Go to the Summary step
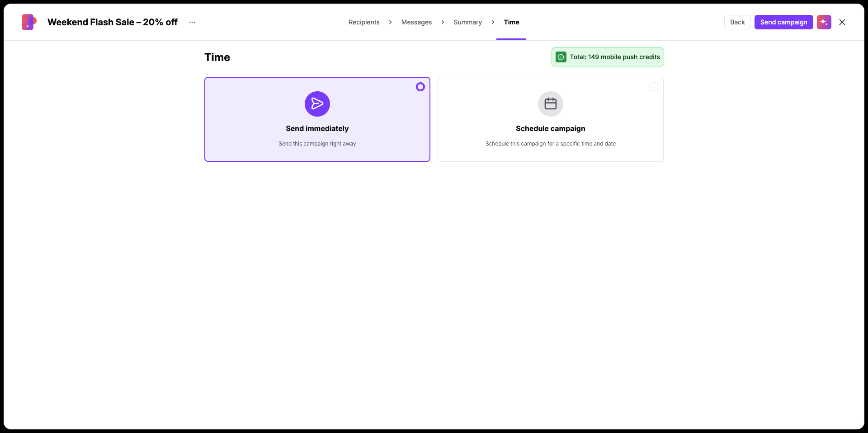 tap(467, 22)
